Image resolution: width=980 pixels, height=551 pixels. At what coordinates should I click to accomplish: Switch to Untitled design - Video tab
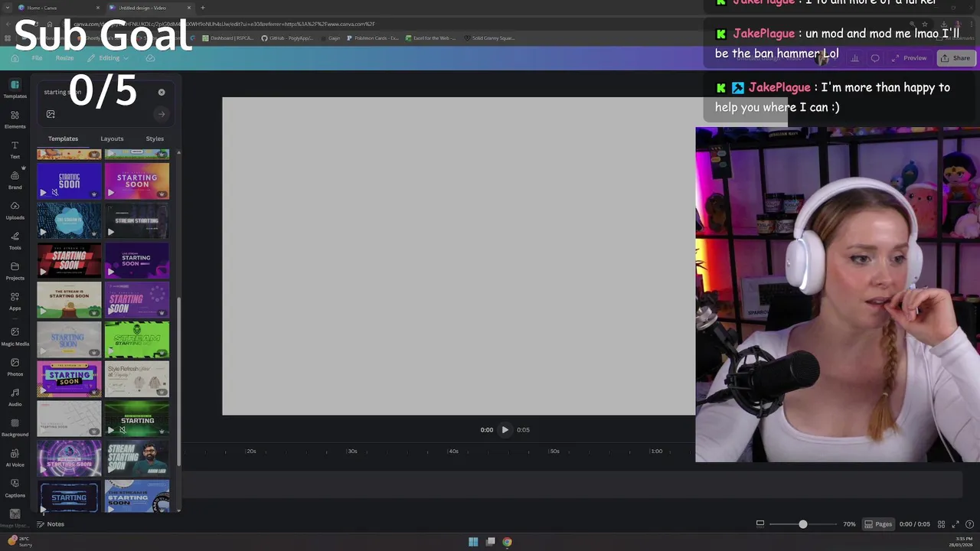click(149, 8)
